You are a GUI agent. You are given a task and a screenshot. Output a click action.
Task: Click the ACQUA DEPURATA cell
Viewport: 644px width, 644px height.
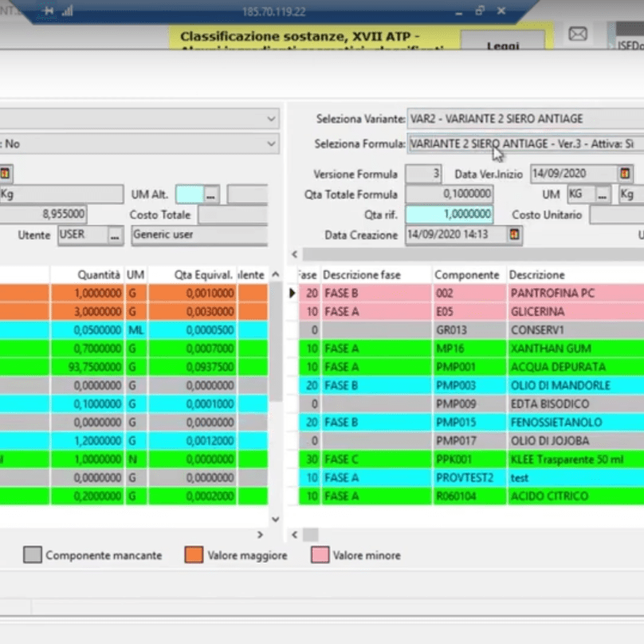click(575, 367)
